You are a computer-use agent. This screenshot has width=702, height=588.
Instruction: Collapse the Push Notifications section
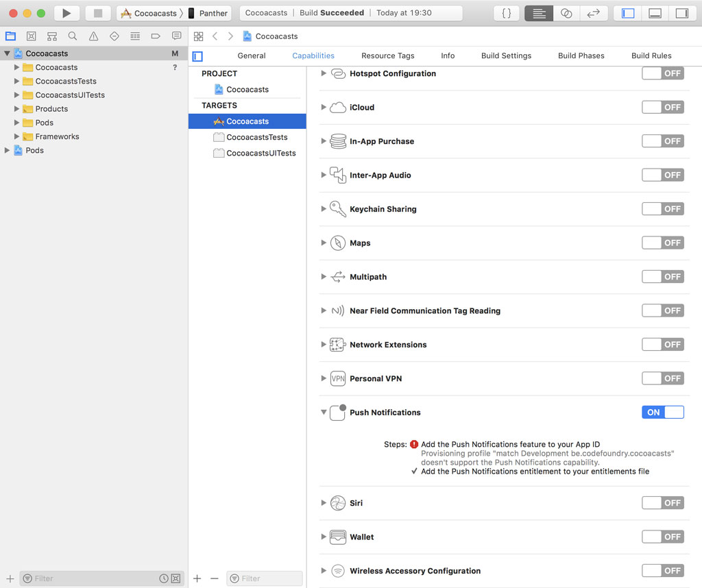[x=324, y=413]
